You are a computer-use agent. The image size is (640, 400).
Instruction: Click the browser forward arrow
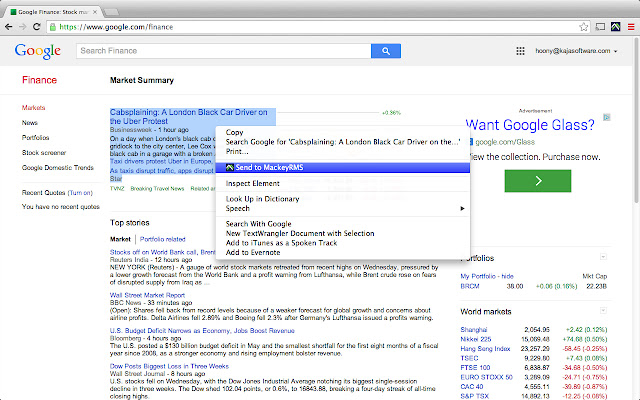point(23,27)
